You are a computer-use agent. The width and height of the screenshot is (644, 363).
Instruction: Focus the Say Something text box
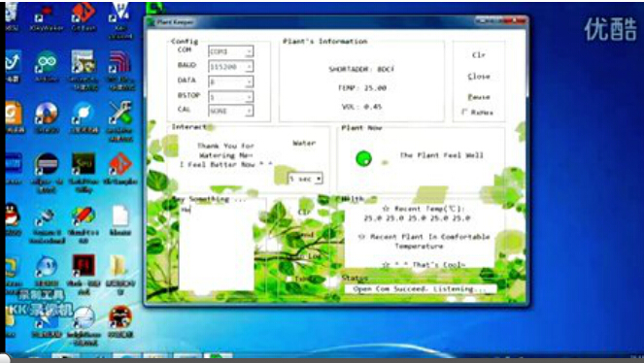pos(217,247)
